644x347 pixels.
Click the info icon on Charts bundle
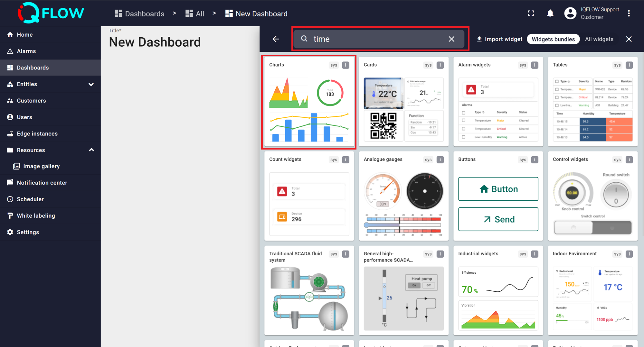346,65
